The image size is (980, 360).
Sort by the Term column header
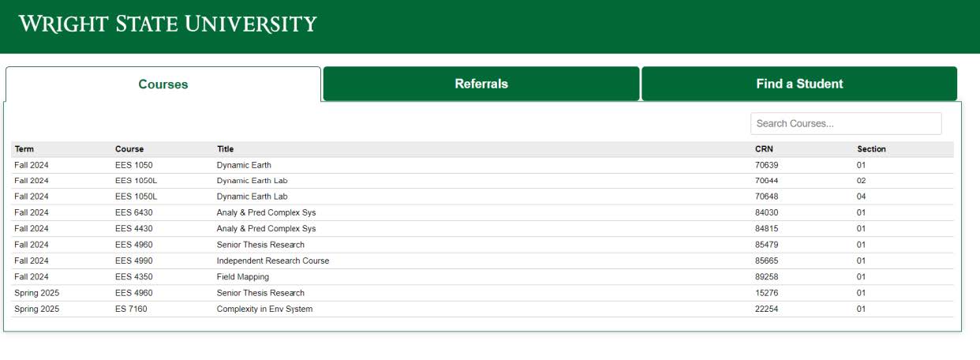point(24,149)
